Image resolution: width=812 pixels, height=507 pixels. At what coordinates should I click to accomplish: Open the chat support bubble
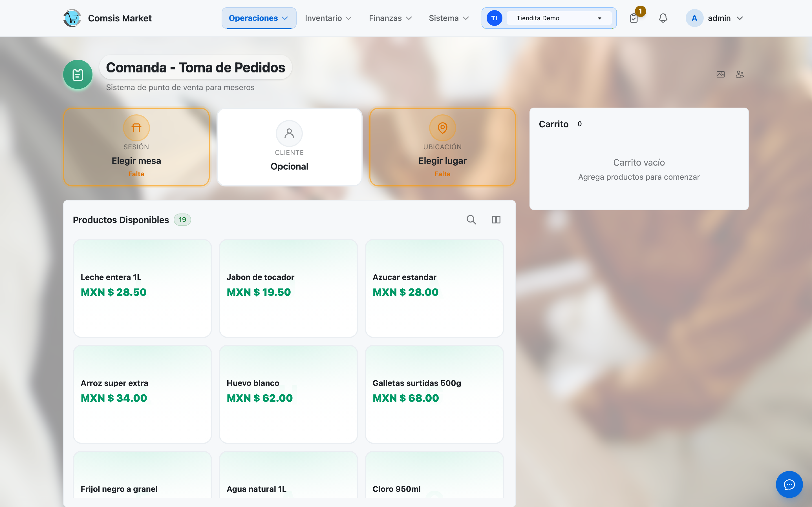coord(789,484)
